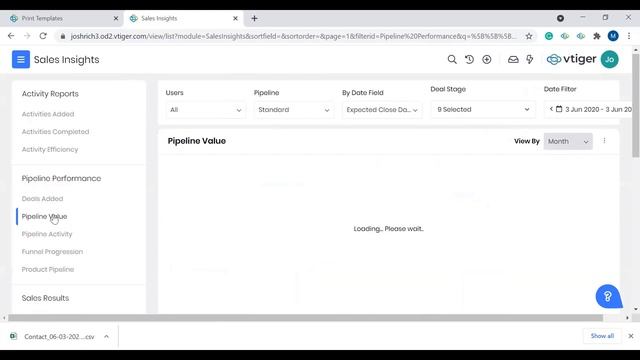The width and height of the screenshot is (640, 360).
Task: Open the Users dropdown showing All
Action: [x=206, y=110]
